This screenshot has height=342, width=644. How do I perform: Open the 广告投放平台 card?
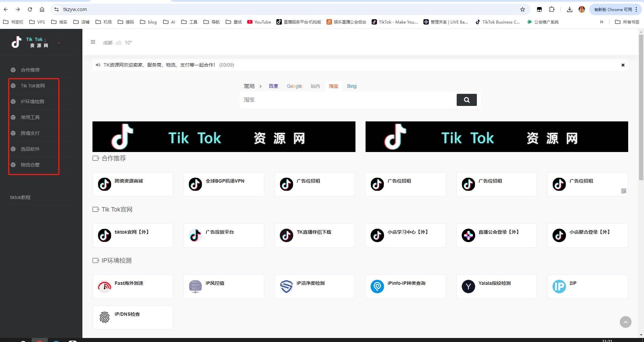point(224,235)
